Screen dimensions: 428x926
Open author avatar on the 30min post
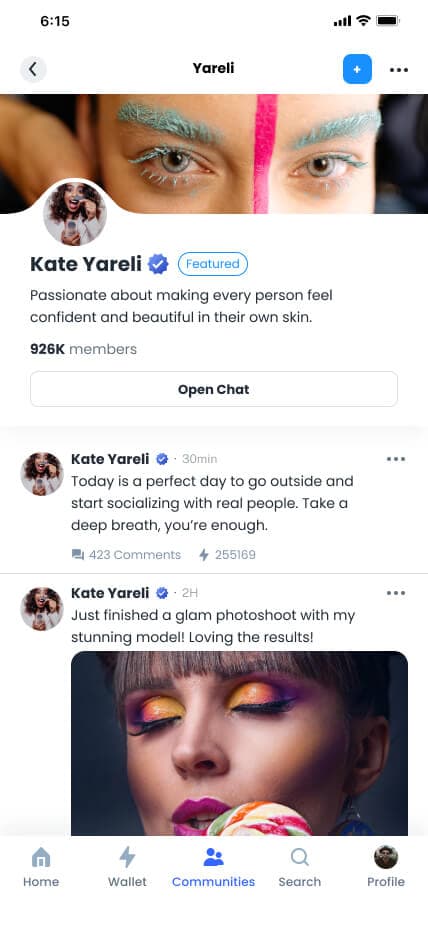point(42,474)
